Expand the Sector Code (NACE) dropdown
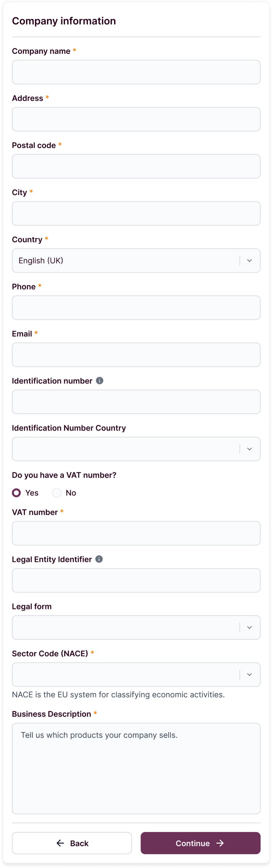 (x=136, y=675)
